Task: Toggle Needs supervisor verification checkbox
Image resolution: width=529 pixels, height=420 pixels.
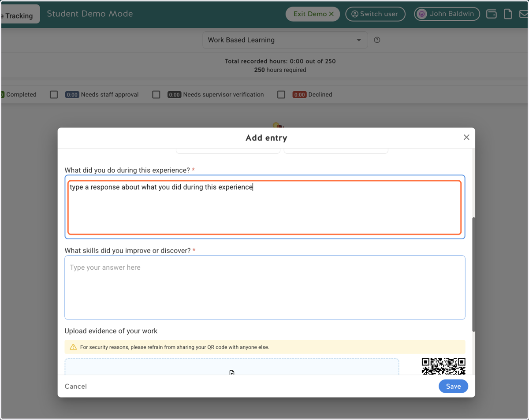Action: click(x=156, y=95)
